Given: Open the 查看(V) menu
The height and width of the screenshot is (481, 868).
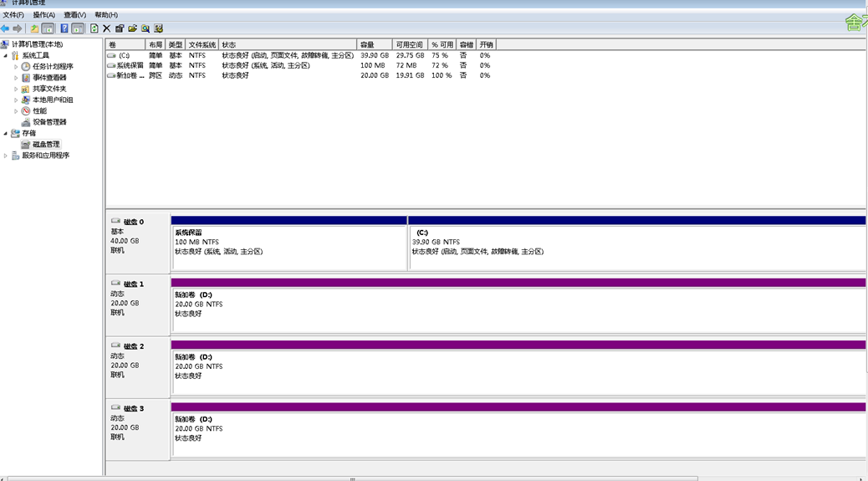Looking at the screenshot, I should pyautogui.click(x=74, y=15).
